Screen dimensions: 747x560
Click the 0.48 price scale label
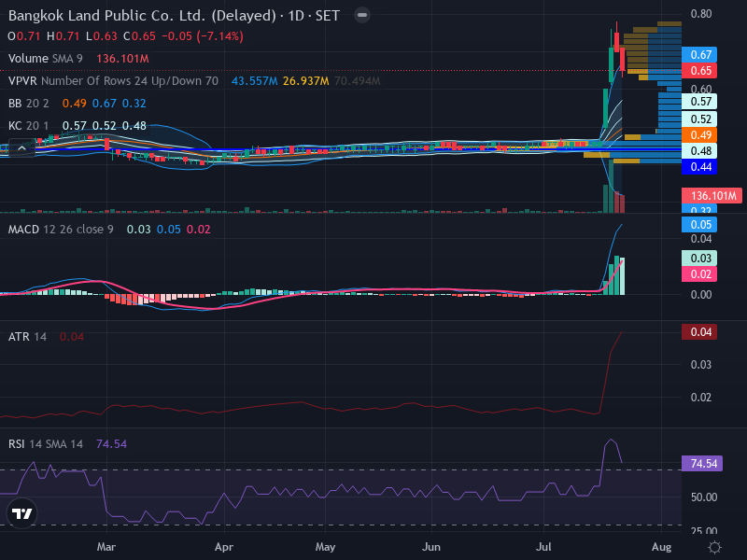click(x=699, y=151)
